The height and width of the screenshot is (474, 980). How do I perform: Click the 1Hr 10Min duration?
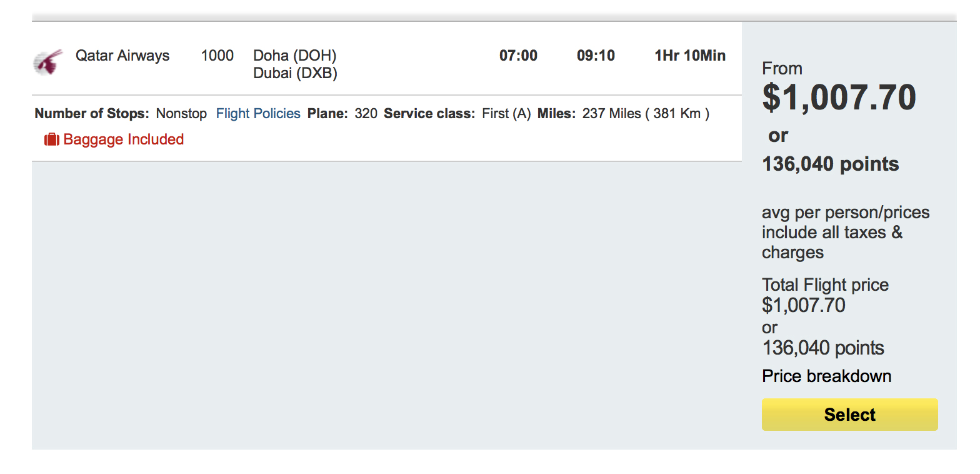pyautogui.click(x=690, y=56)
